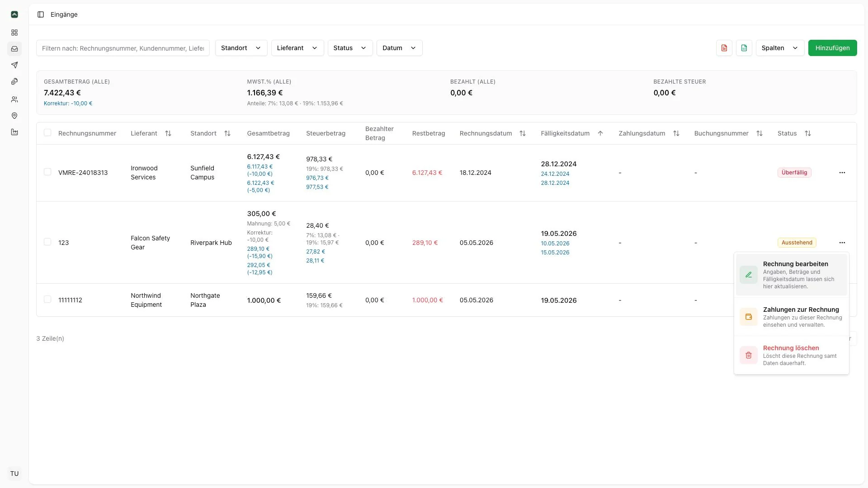
Task: Sort by Standort column arrows
Action: tap(227, 133)
